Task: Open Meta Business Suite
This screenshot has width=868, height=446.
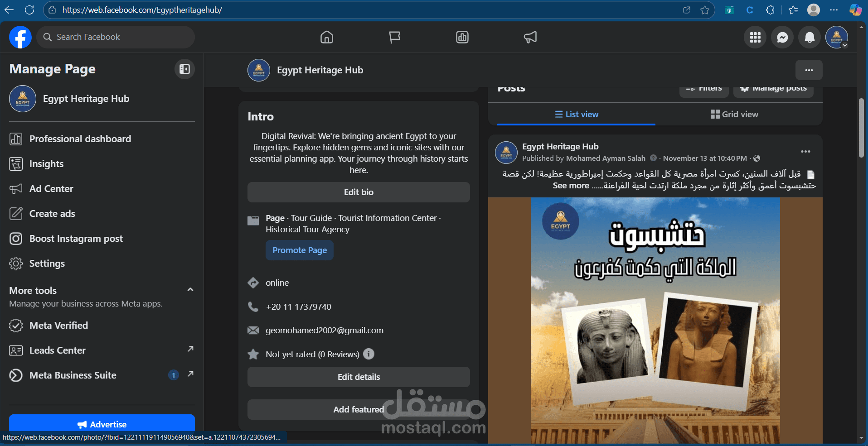Action: point(102,375)
